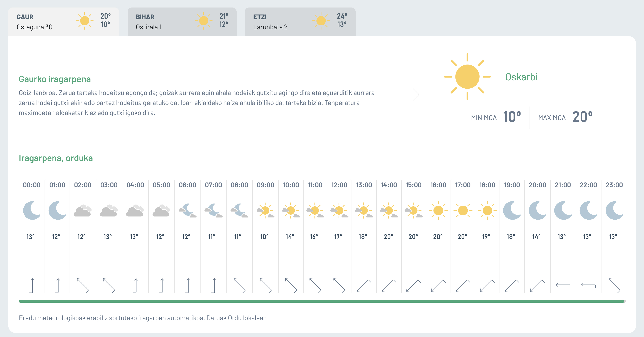This screenshot has width=644, height=337.
Task: Click the moon icon at 21:00
Action: (x=563, y=210)
